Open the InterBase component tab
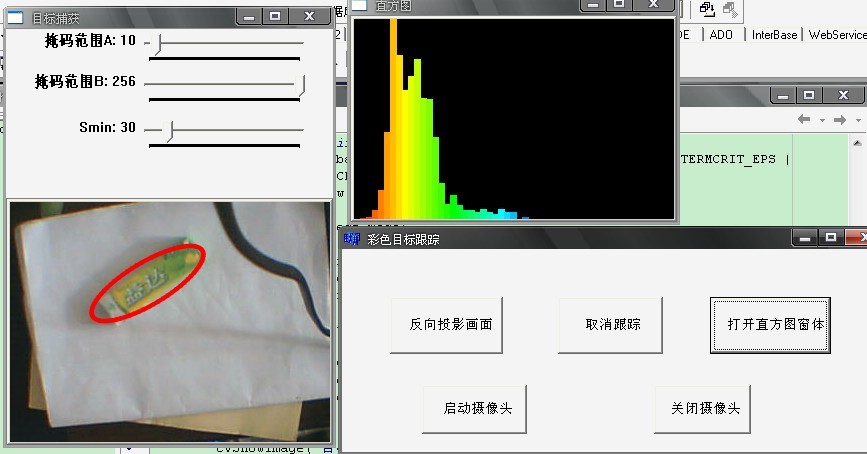 [774, 34]
